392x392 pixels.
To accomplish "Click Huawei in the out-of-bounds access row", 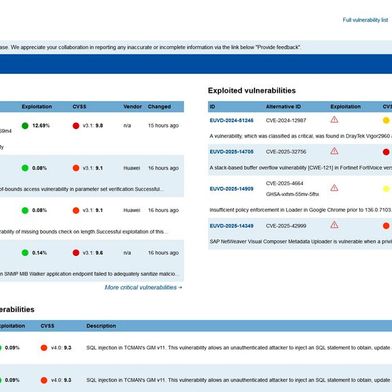I will (132, 168).
